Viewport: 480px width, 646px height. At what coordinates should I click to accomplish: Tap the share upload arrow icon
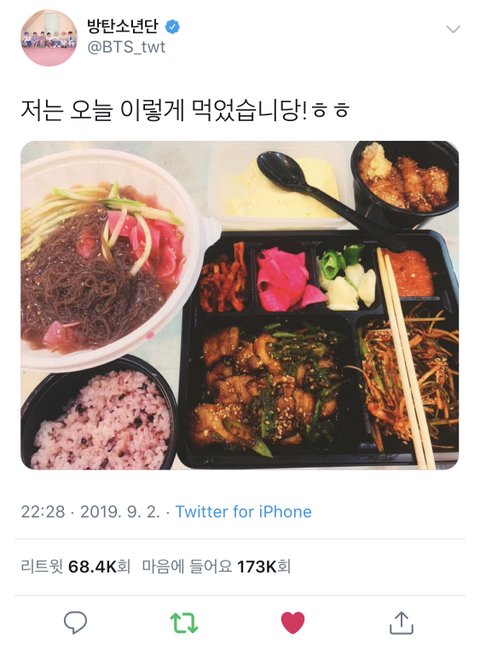click(x=401, y=623)
